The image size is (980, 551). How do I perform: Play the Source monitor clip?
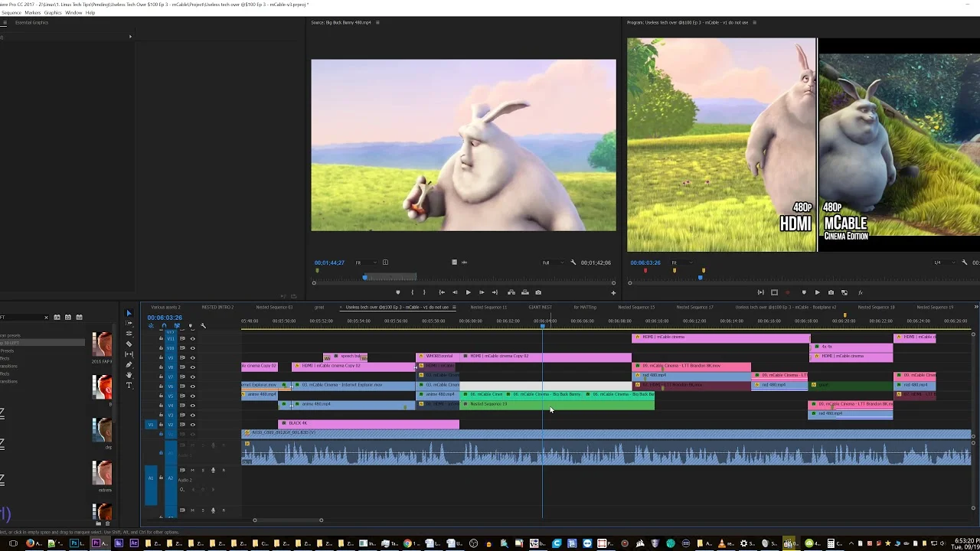[x=468, y=292]
